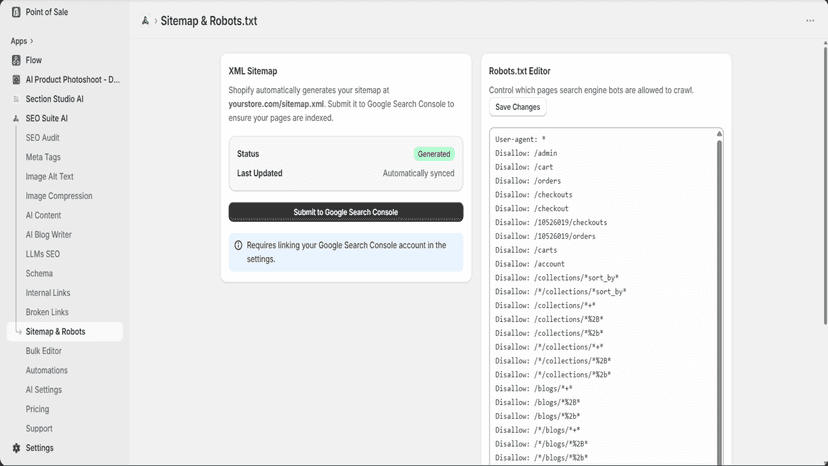Click the Settings gear icon
This screenshot has width=828, height=466.
click(x=16, y=448)
